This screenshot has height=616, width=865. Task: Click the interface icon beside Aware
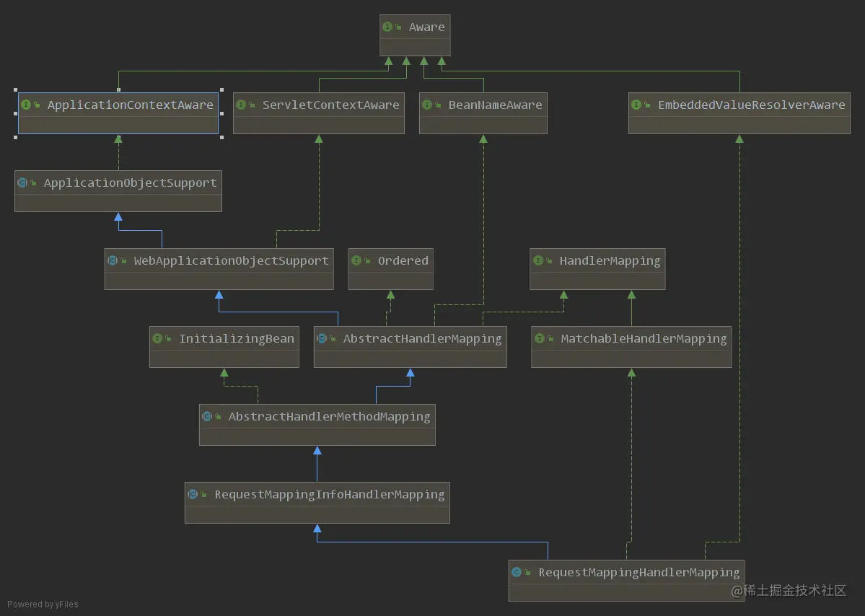tap(387, 27)
